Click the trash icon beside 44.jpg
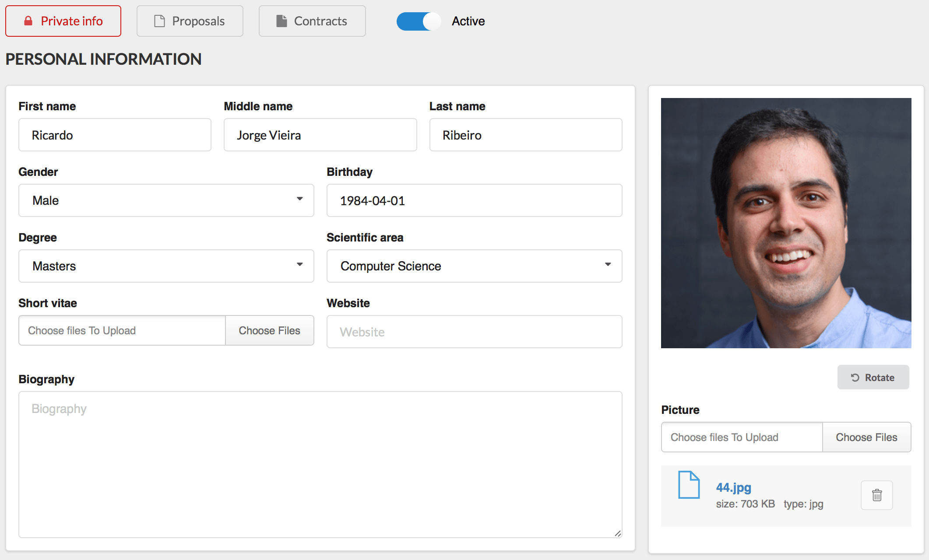The width and height of the screenshot is (929, 560). (x=876, y=495)
